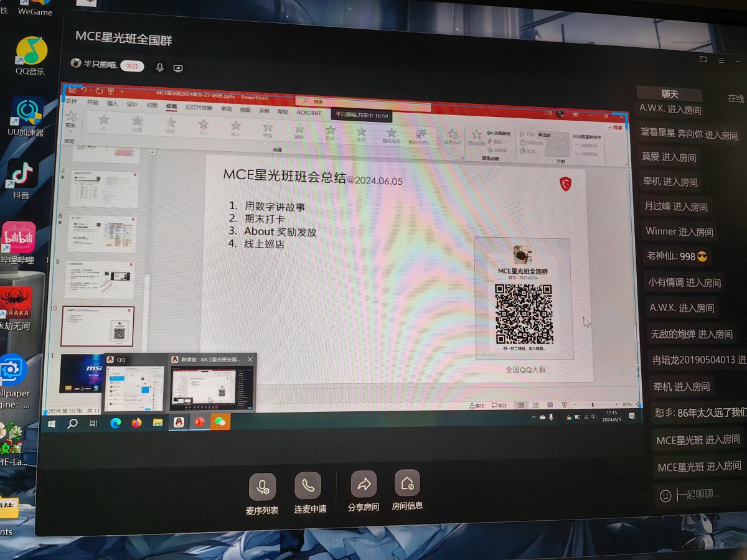The image size is (747, 560).
Task: Switch to the 聊天 tab
Action: pos(669,94)
